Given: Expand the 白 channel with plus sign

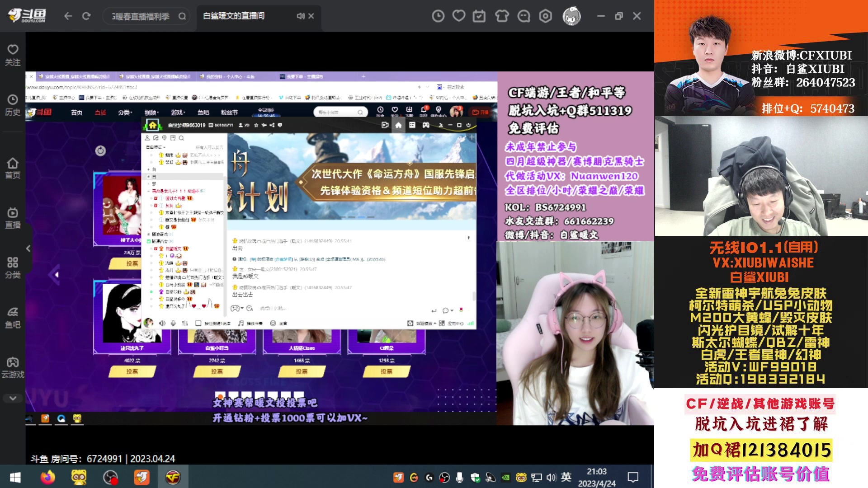Looking at the screenshot, I should (x=149, y=169).
